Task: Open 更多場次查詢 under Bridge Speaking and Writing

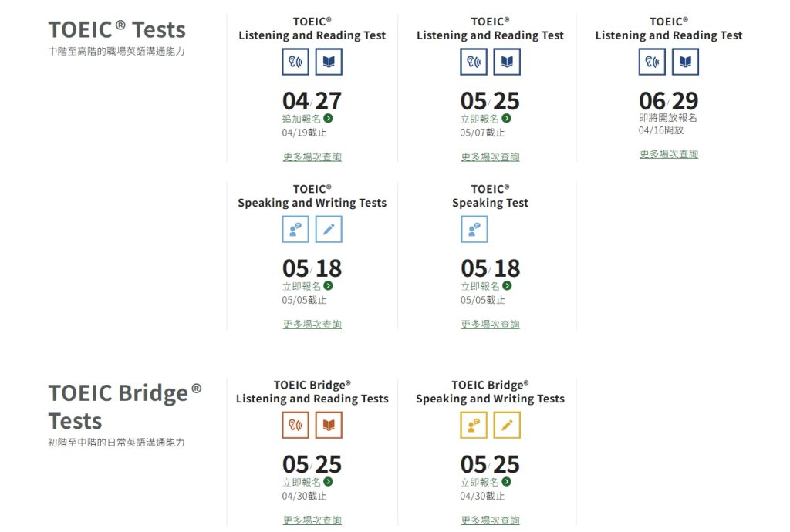Action: [x=490, y=520]
